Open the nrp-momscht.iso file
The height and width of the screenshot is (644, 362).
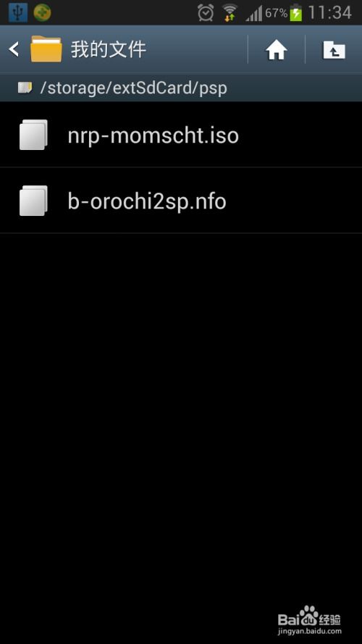tap(181, 134)
